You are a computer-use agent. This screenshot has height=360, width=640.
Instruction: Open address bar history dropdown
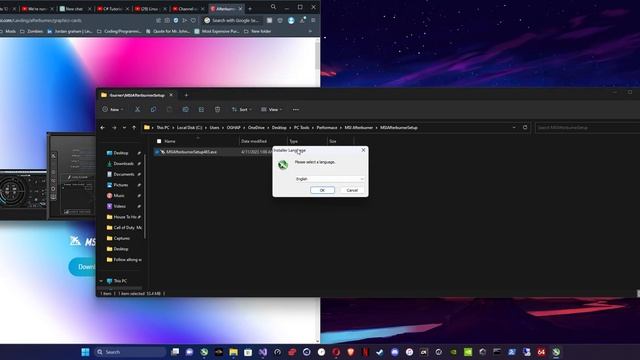(x=514, y=127)
